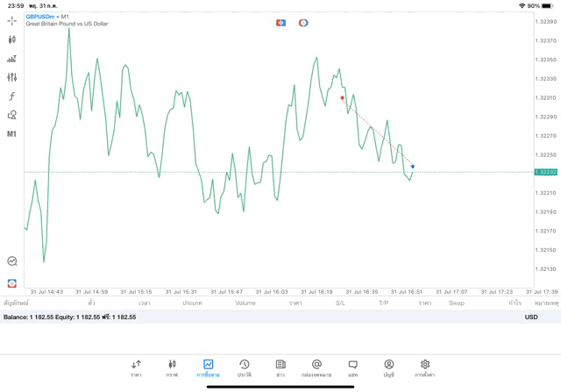
Task: Sort positions by the Volume column
Action: [x=245, y=303]
